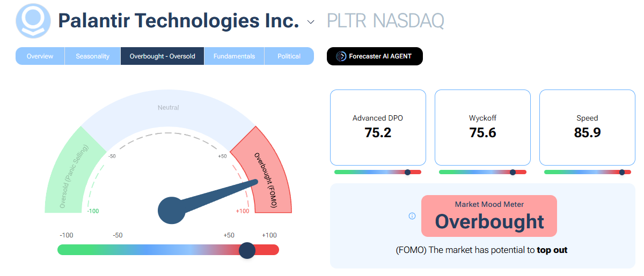Go to the Fundamentals tab
Viewport: 644px width, 276px height.
[234, 56]
